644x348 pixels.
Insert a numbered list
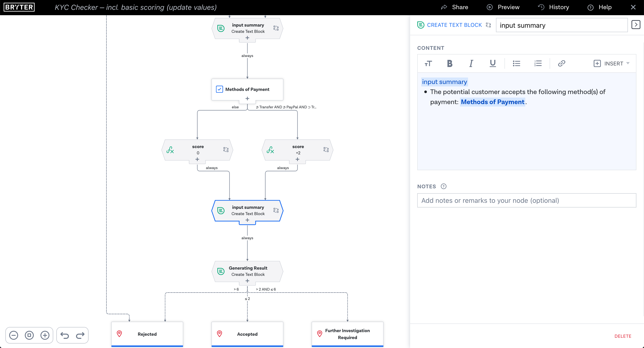point(538,63)
